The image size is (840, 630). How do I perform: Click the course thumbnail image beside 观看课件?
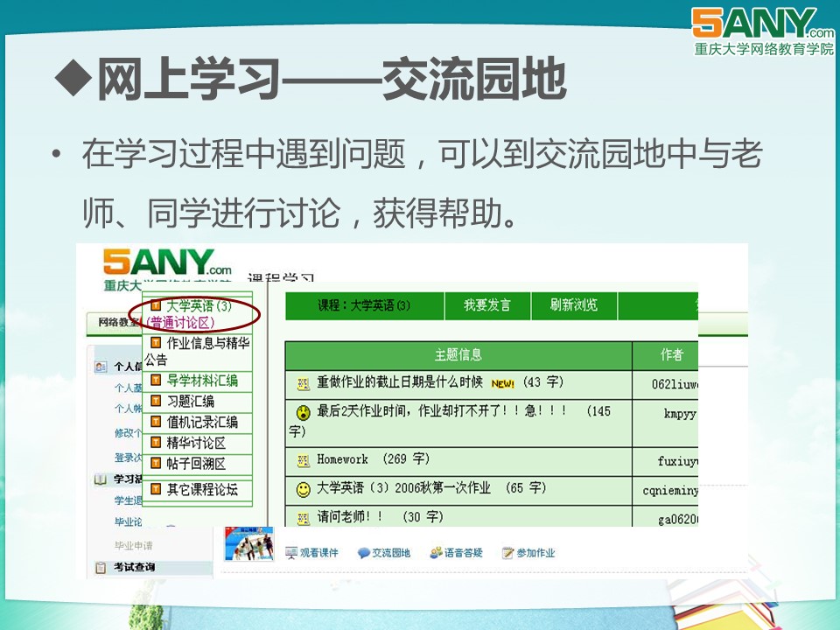coord(248,543)
